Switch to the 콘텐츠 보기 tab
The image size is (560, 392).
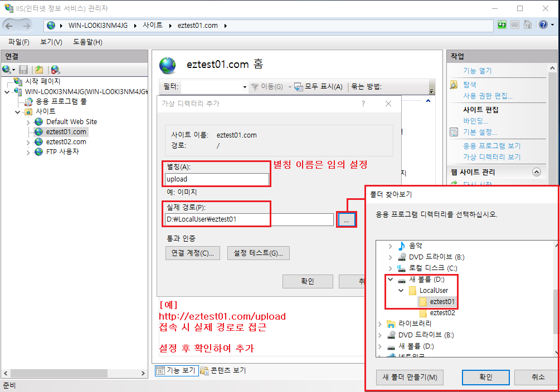[223, 371]
